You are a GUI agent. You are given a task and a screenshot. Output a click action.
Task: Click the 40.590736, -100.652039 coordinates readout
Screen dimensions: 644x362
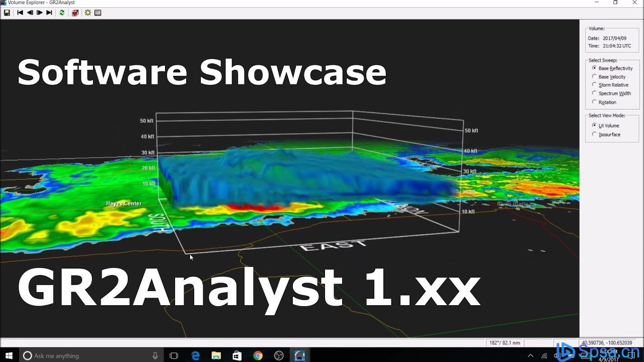click(x=607, y=343)
